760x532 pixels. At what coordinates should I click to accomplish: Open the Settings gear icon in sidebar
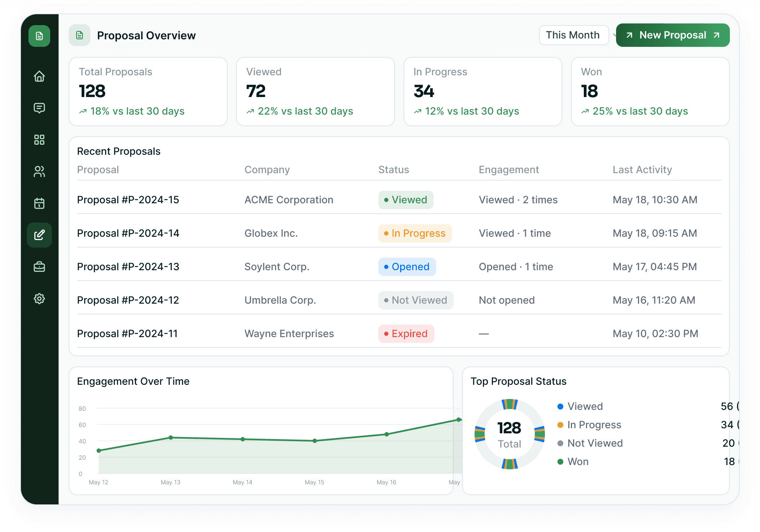(39, 299)
